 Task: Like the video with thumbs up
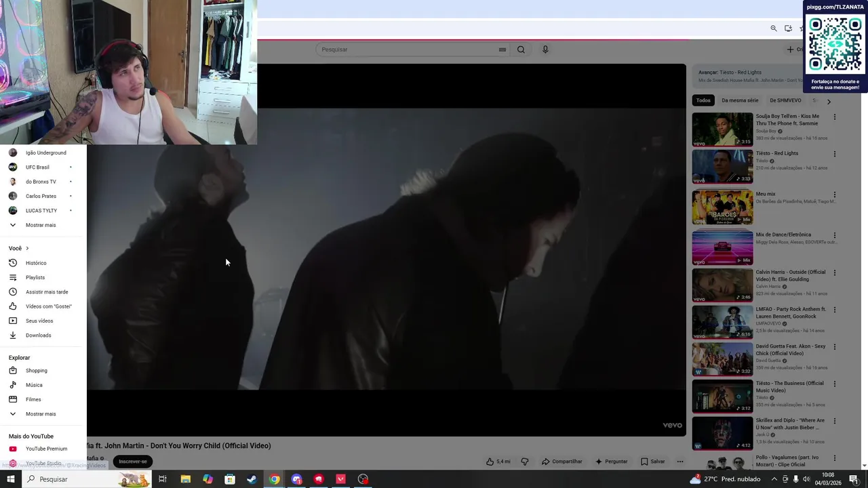tap(498, 462)
